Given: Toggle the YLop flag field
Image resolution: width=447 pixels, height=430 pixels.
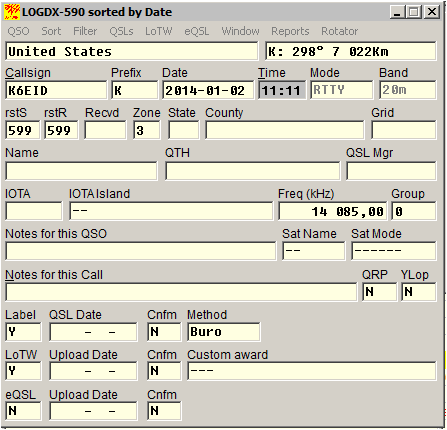Looking at the screenshot, I should pos(418,292).
